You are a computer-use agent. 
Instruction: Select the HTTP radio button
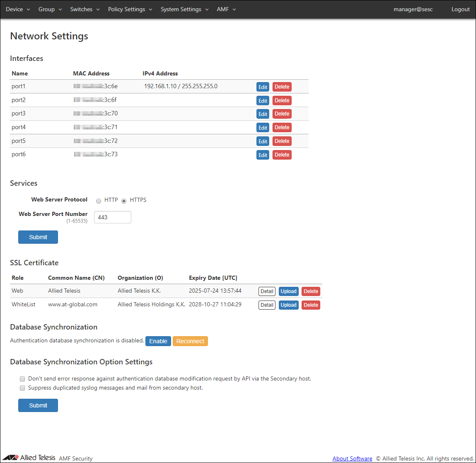(99, 201)
